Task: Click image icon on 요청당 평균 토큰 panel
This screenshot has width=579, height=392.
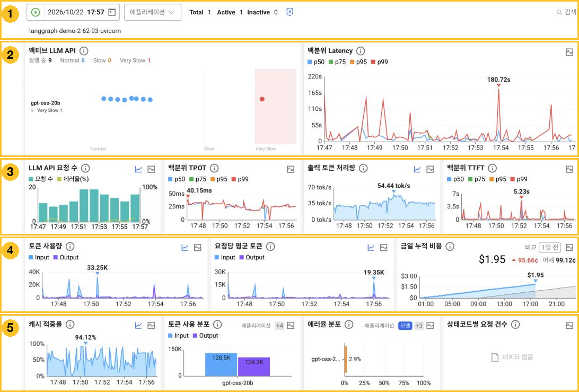Action: pyautogui.click(x=384, y=248)
